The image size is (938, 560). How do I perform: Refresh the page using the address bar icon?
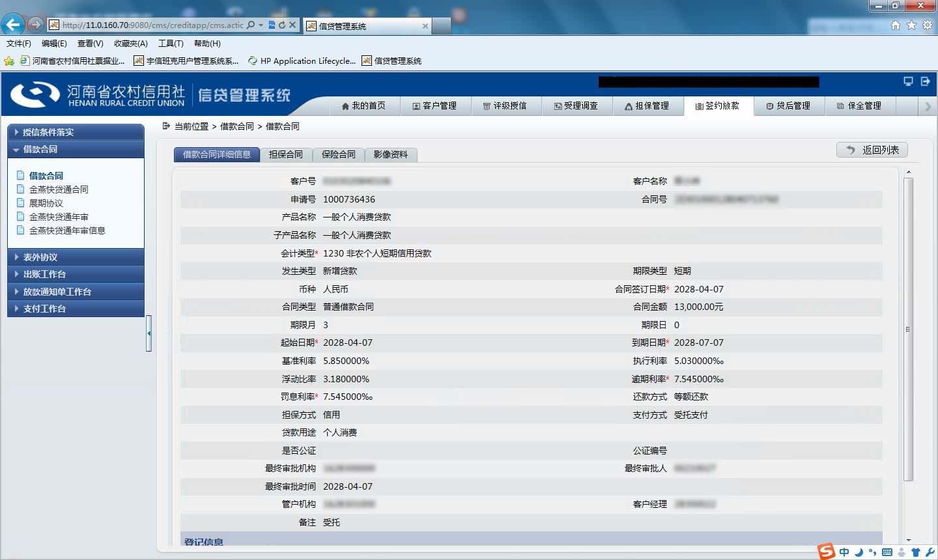282,25
